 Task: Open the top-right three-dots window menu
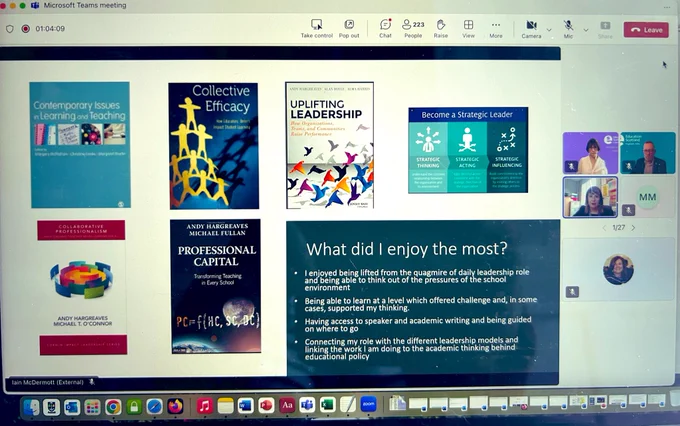point(667,7)
